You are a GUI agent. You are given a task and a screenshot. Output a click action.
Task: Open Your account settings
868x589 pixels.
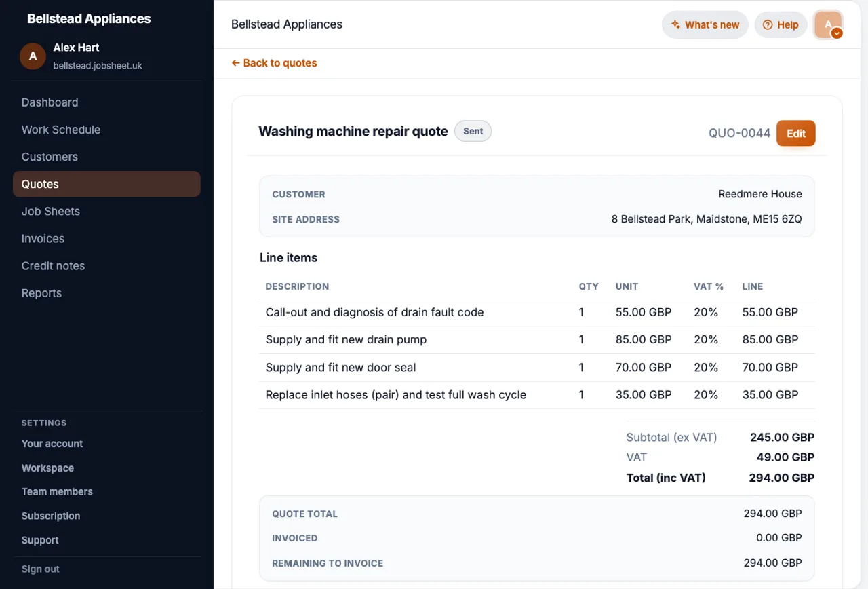click(x=52, y=444)
